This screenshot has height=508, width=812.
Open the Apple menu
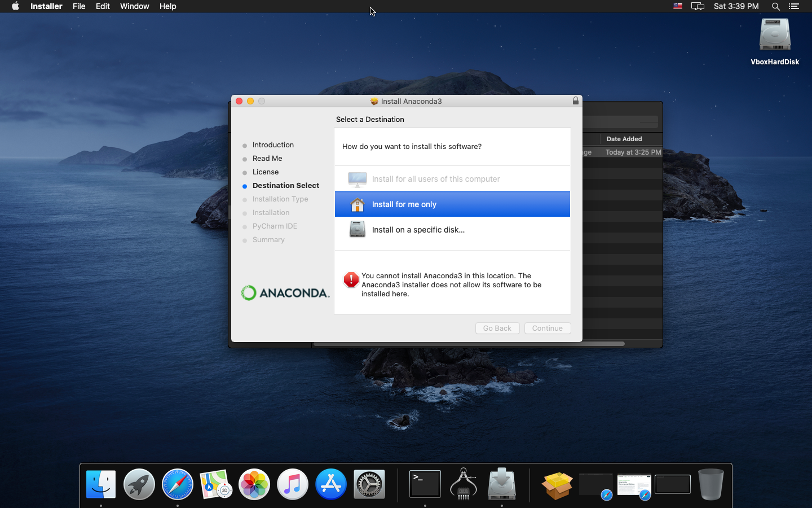click(15, 6)
